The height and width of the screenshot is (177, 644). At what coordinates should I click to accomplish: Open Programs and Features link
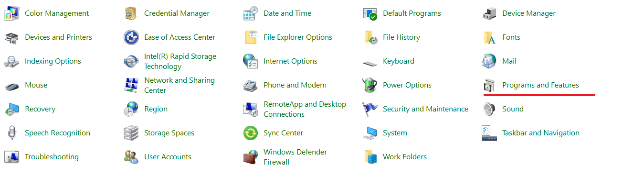point(540,85)
